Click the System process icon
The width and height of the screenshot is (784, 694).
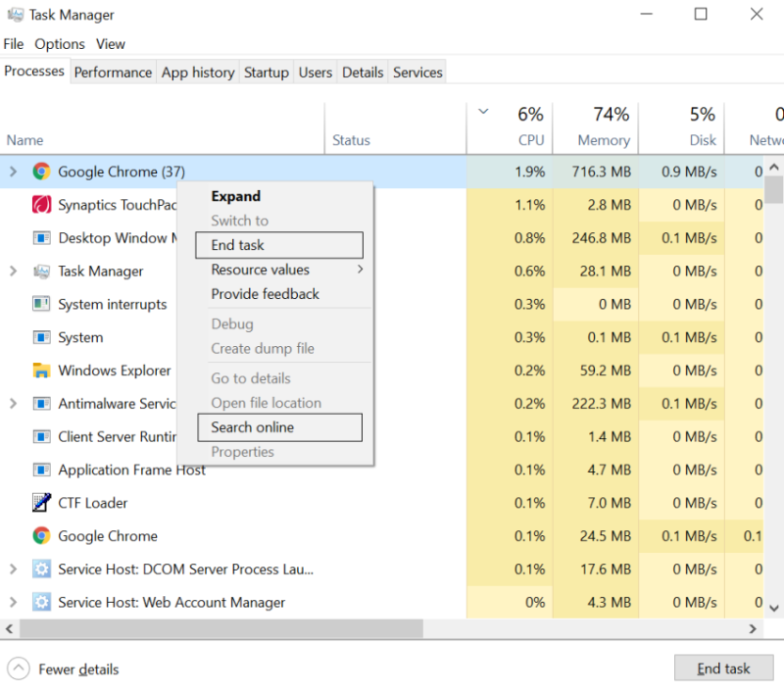pos(41,337)
